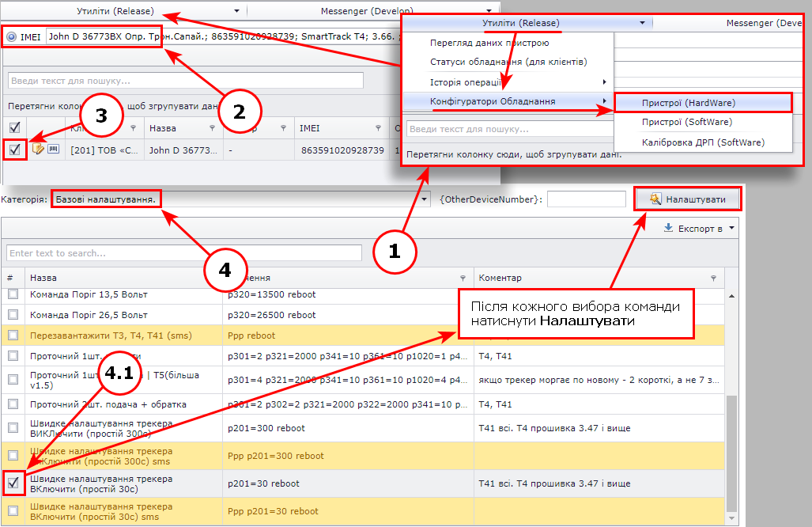
Task: Click the p320=26500 reboot value cell
Action: (348, 315)
